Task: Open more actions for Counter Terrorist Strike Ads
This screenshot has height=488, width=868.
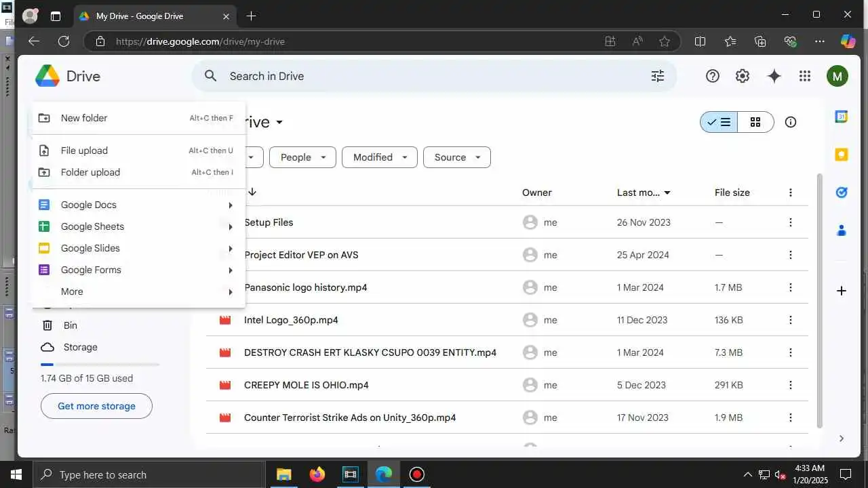Action: [x=790, y=418]
